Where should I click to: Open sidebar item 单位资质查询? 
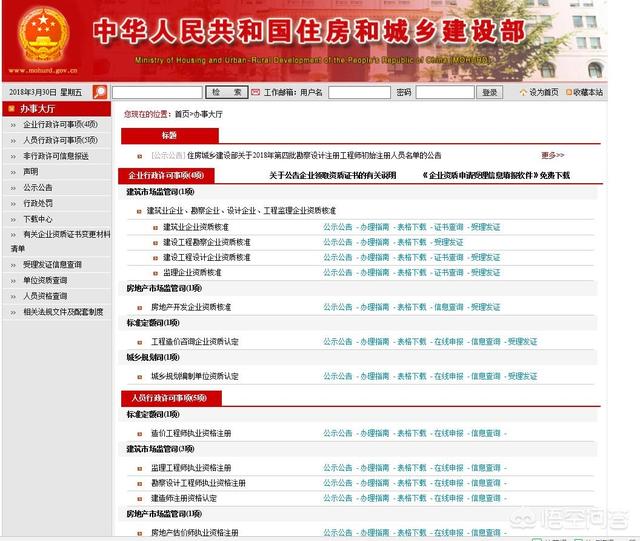click(45, 281)
